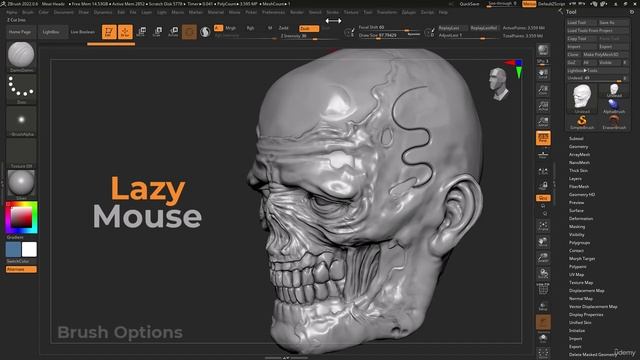Toggle the Floor grid button
640x360 pixels.
[x=543, y=154]
